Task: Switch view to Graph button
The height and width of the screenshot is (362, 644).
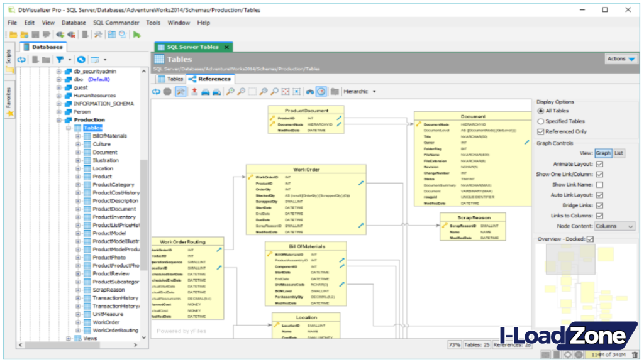Action: tap(603, 153)
